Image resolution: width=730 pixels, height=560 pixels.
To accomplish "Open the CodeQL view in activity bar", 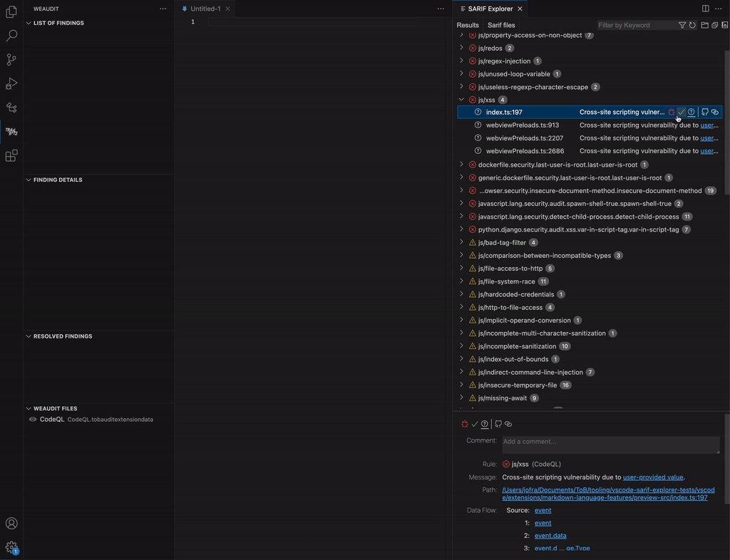I will [x=11, y=108].
